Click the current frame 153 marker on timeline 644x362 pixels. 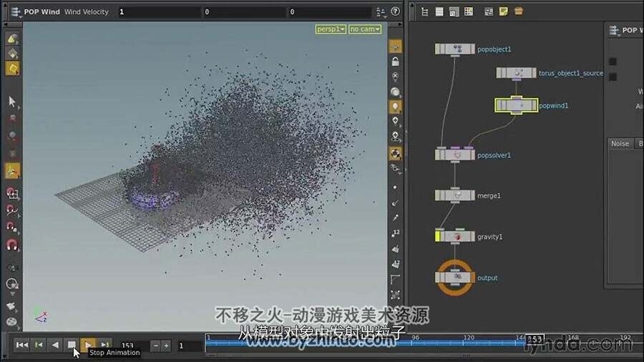535,339
